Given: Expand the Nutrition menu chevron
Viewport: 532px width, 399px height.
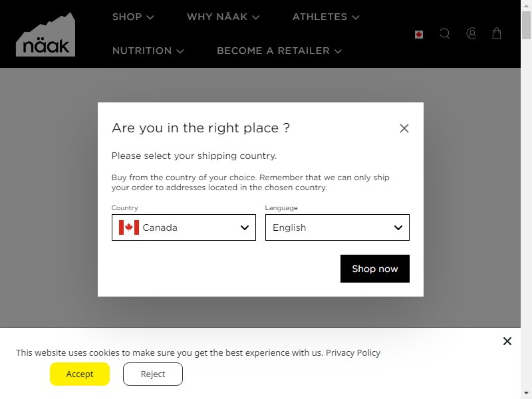Looking at the screenshot, I should pos(180,51).
